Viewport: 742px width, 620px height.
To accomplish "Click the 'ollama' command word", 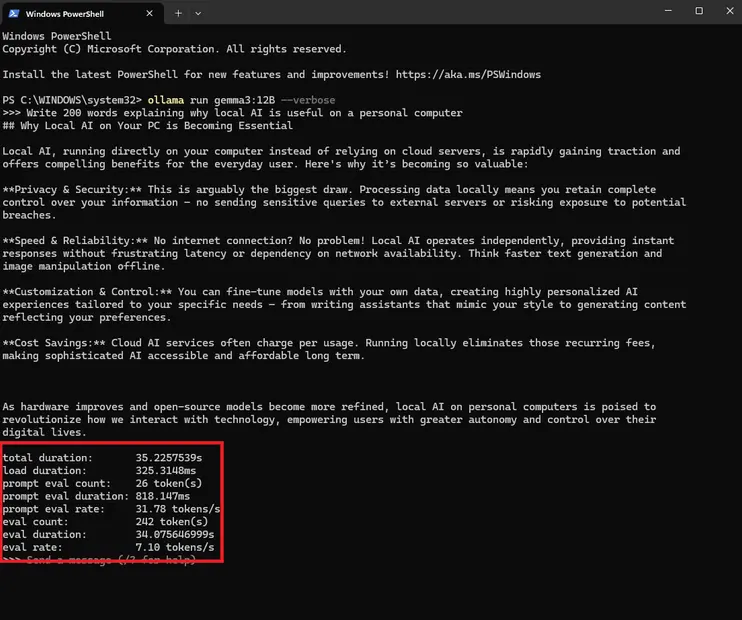I will (166, 100).
